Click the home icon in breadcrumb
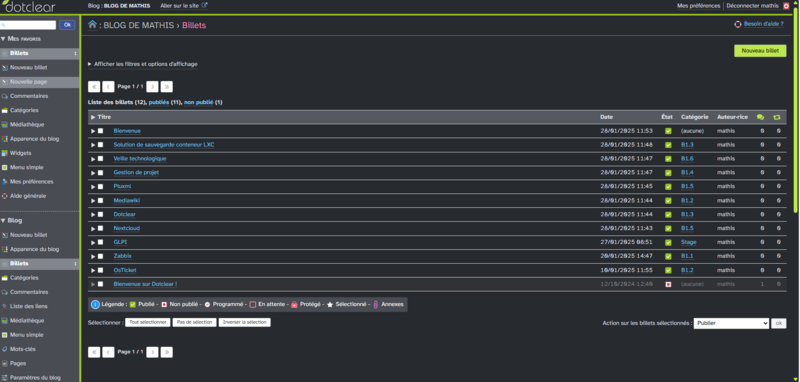 pos(92,24)
